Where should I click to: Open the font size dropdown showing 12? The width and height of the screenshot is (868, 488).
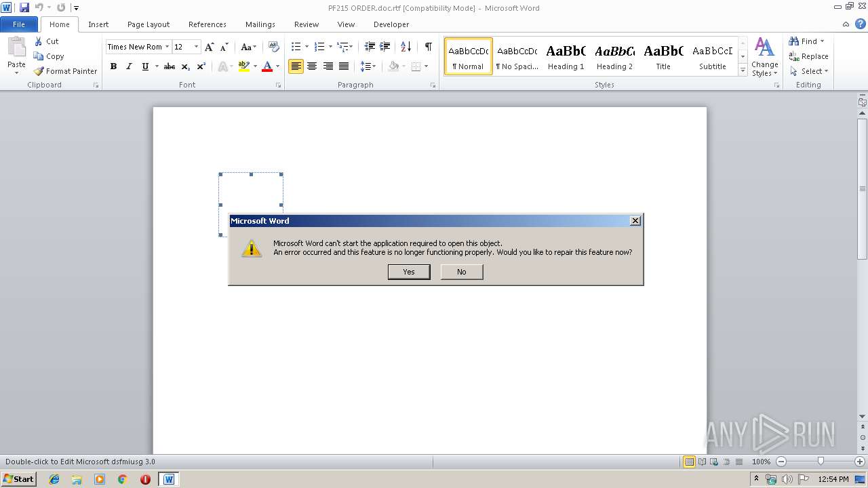(x=197, y=47)
